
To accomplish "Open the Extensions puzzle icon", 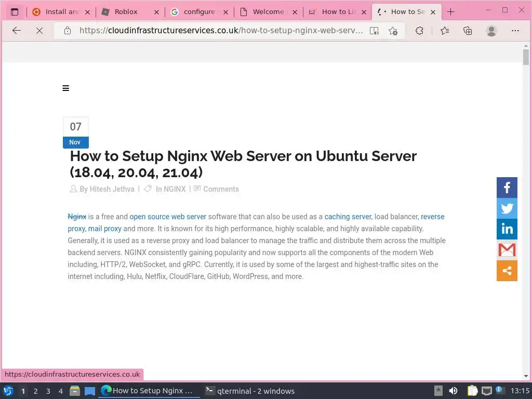I will tap(419, 31).
